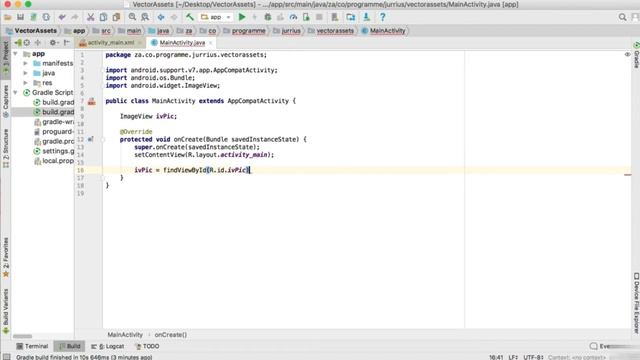Open the Build tool window tab

[69, 346]
